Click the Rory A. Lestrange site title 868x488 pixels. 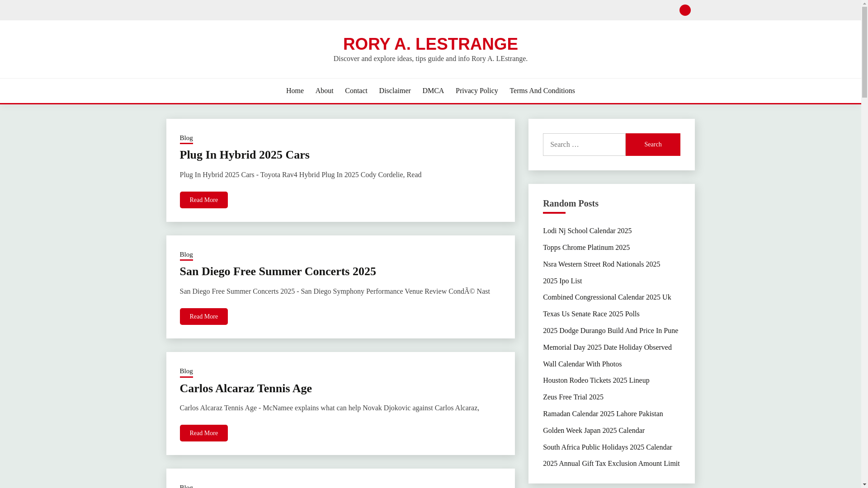tap(430, 44)
